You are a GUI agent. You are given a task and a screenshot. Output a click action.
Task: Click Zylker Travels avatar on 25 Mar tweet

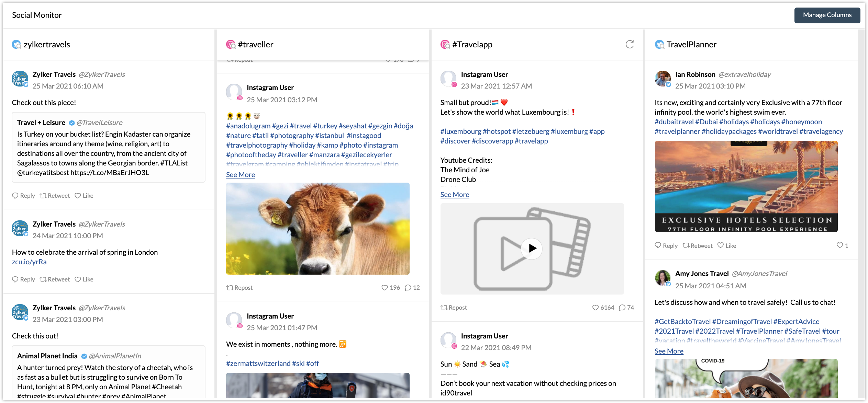(x=20, y=79)
